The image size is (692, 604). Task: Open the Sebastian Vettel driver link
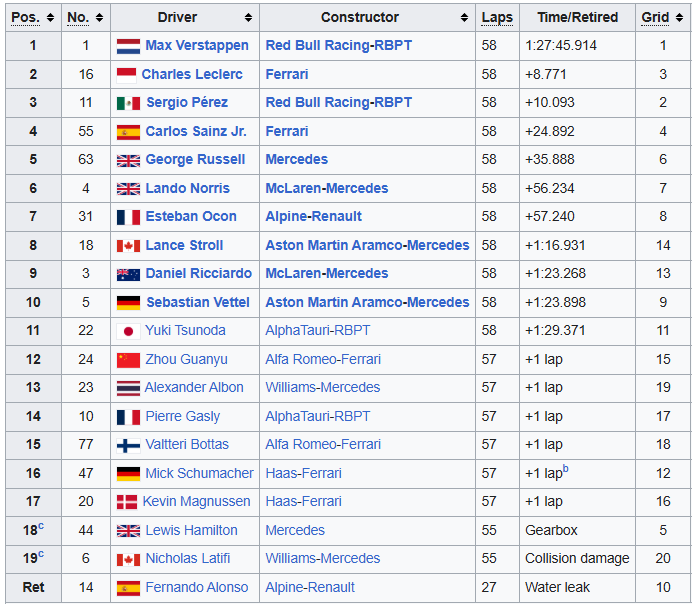tap(198, 302)
